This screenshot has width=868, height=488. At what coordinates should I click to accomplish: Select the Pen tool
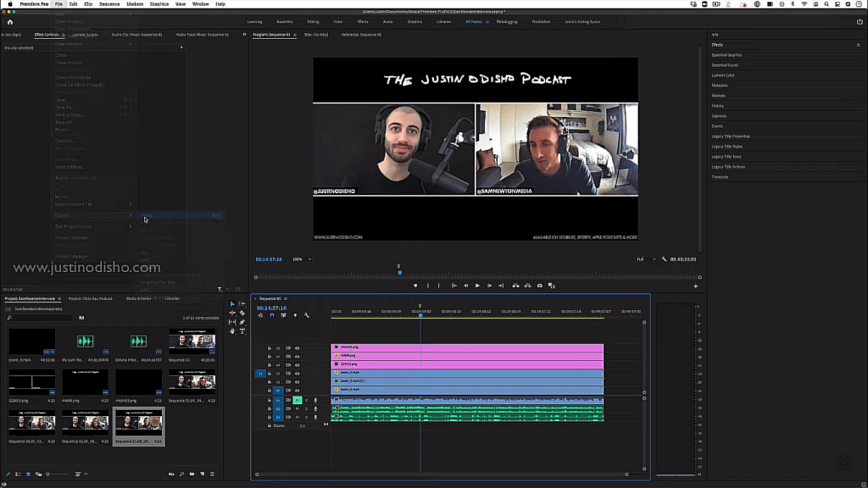242,322
